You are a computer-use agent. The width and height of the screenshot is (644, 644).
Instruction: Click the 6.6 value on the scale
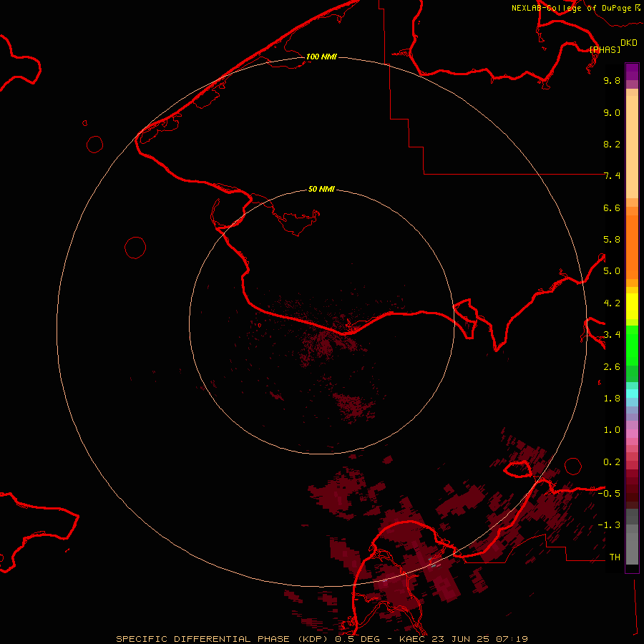[612, 208]
